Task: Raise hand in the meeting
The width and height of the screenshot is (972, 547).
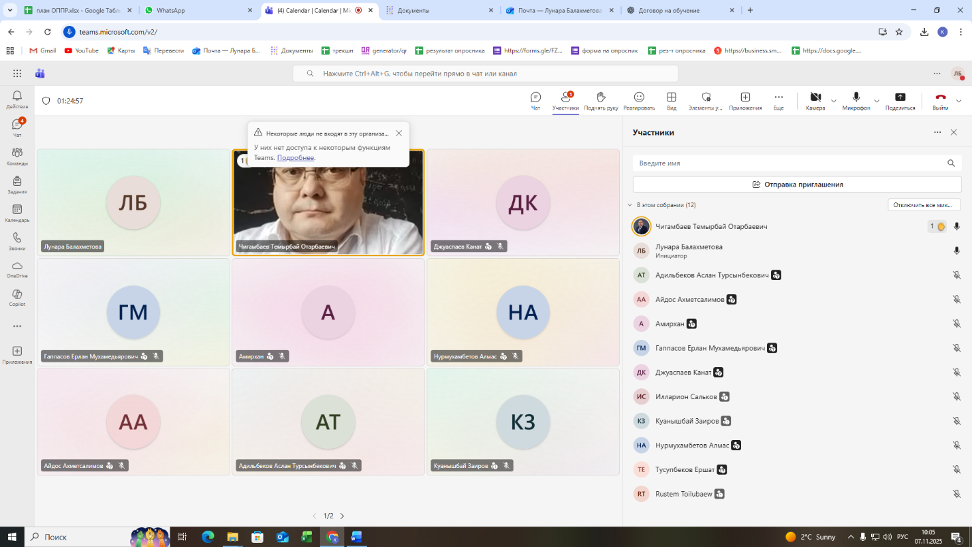Action: click(x=601, y=100)
